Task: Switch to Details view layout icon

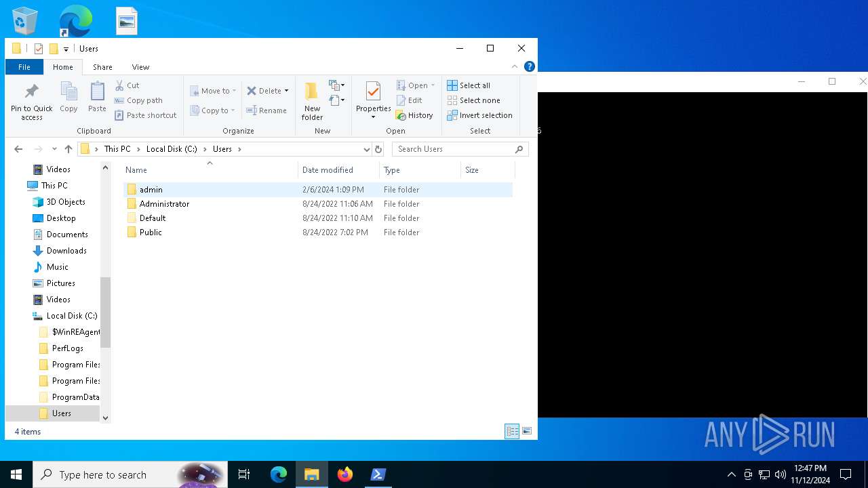Action: click(512, 431)
